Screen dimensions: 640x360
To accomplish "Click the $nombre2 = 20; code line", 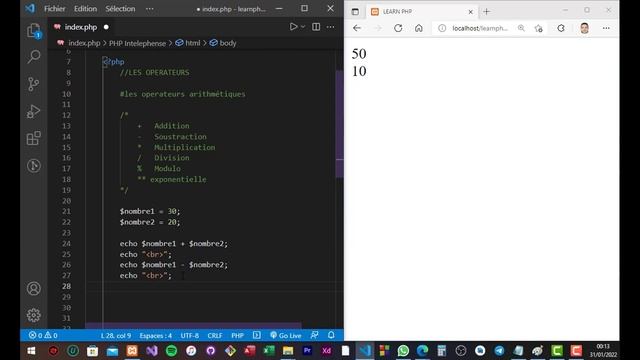I will tap(149, 222).
